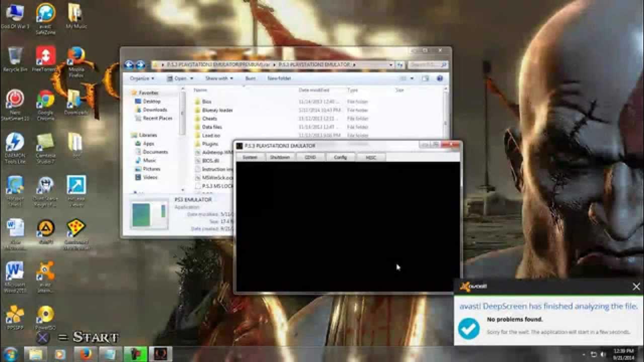644x362 pixels.
Task: Open My Music desktop folder
Action: coord(76,16)
